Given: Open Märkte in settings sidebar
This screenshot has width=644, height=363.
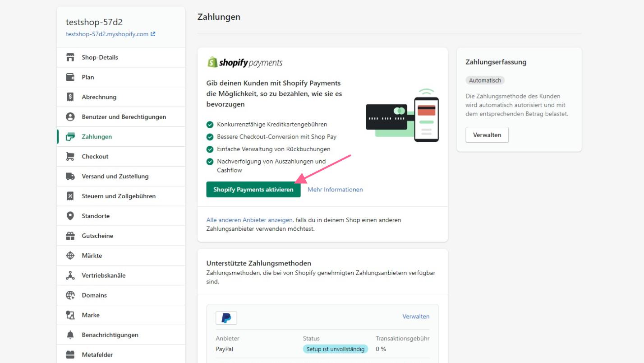Looking at the screenshot, I should click(121, 256).
